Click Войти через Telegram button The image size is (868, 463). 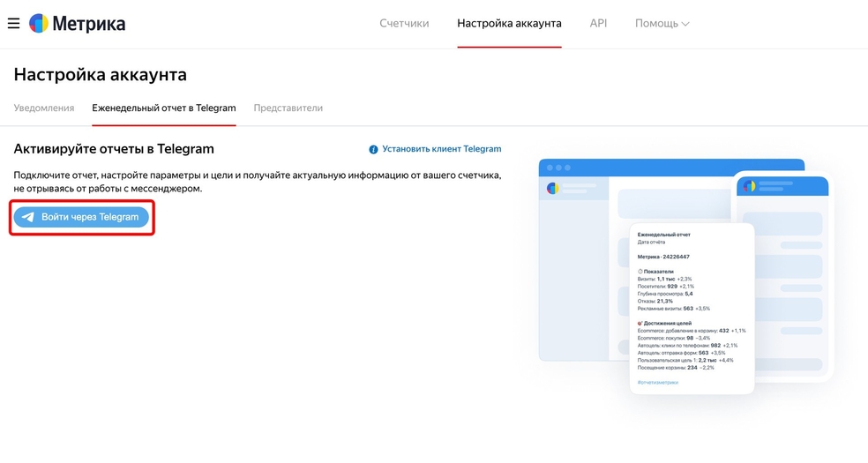(81, 217)
